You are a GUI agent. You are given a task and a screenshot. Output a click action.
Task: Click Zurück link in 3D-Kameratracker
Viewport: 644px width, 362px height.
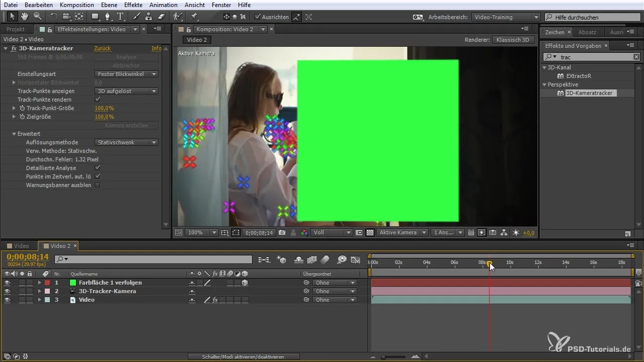[103, 48]
